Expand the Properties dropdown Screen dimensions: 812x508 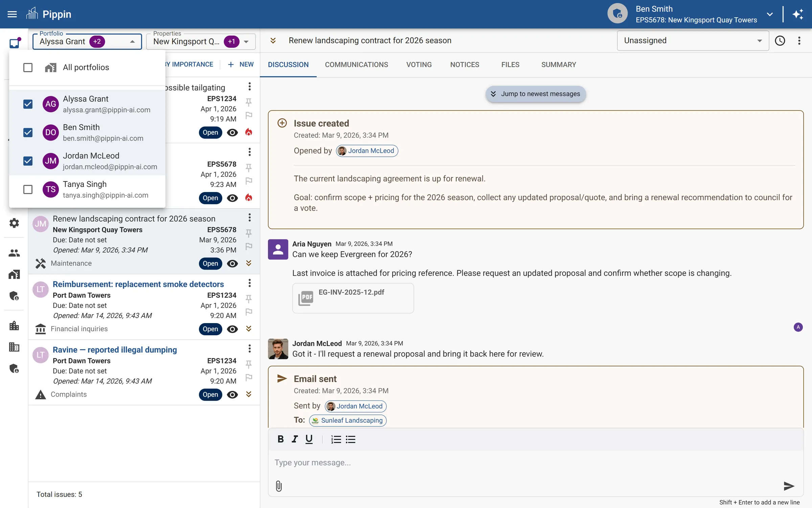tap(246, 41)
